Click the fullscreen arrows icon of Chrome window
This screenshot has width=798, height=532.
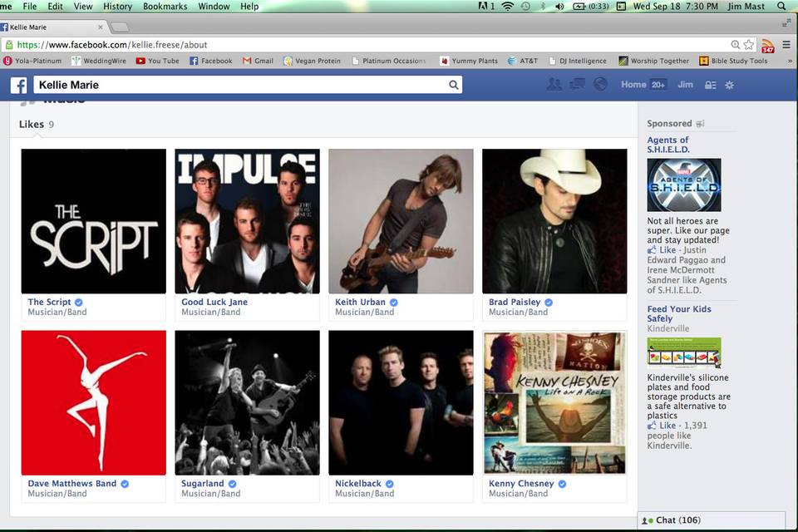(786, 23)
